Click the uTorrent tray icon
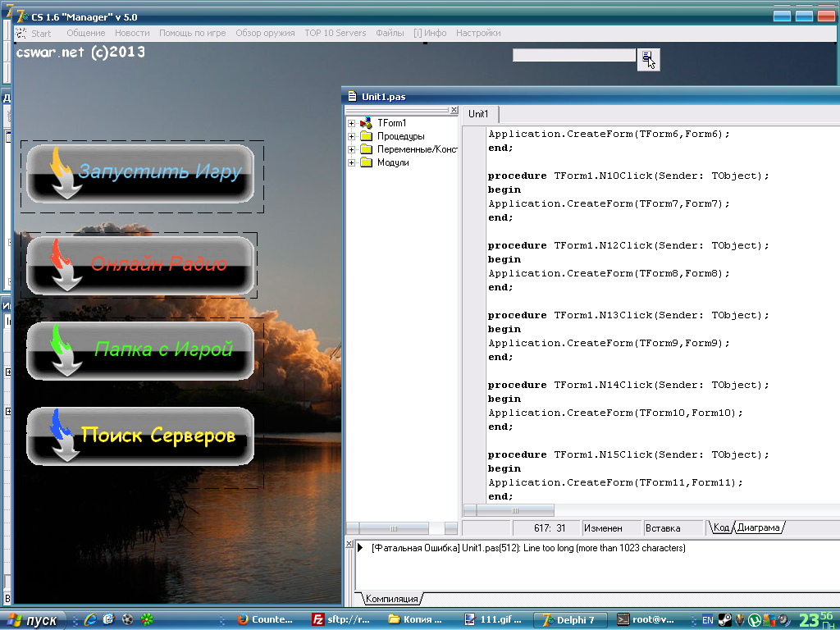The width and height of the screenshot is (840, 630). [x=755, y=620]
